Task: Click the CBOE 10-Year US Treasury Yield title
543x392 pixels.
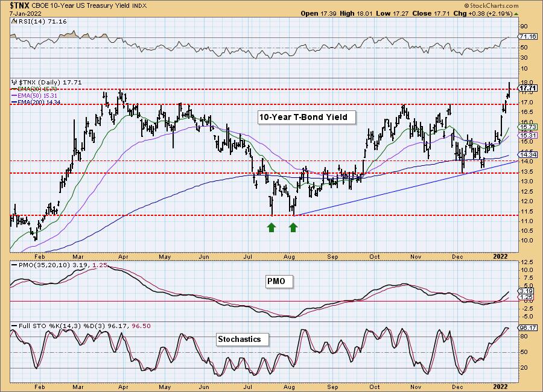Action: pos(81,6)
